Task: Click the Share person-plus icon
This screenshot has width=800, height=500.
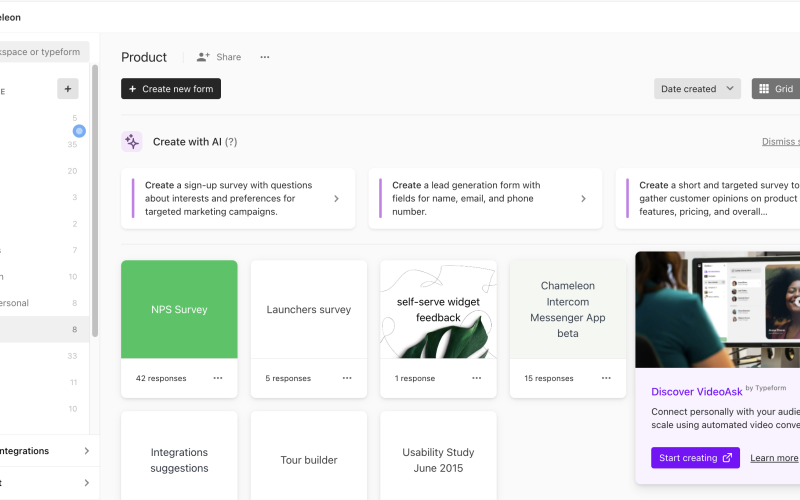Action: [x=203, y=57]
